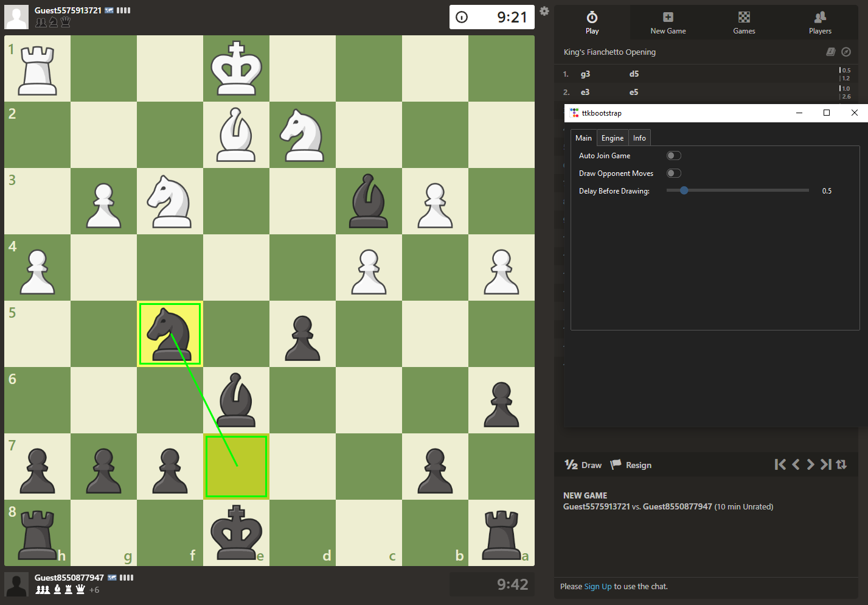Image resolution: width=868 pixels, height=605 pixels.
Task: Switch to the Engine tab
Action: [x=612, y=138]
